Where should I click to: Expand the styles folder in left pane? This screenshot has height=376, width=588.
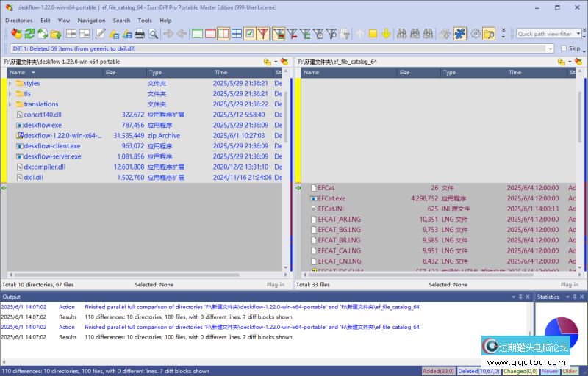tap(10, 84)
